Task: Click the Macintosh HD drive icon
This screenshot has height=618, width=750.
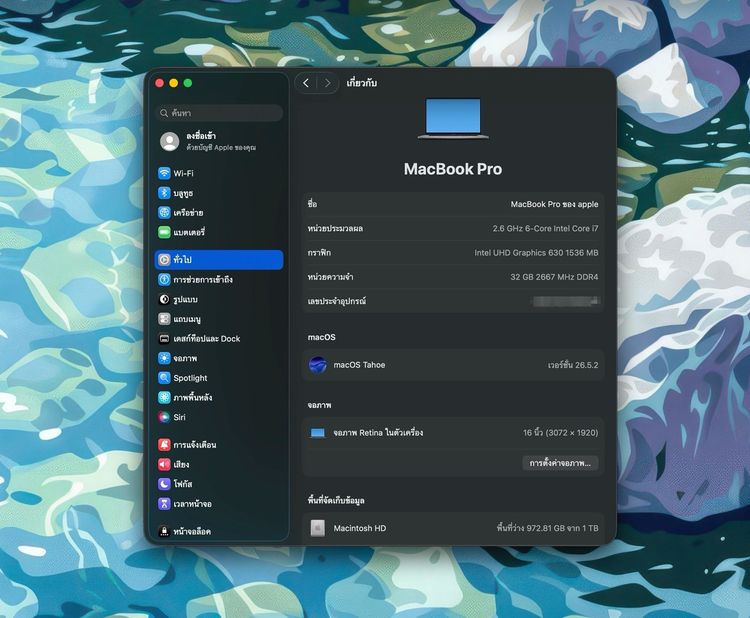Action: 318,528
